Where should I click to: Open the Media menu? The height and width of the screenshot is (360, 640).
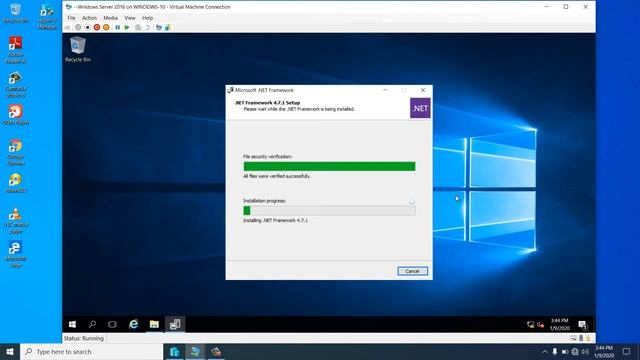[110, 18]
